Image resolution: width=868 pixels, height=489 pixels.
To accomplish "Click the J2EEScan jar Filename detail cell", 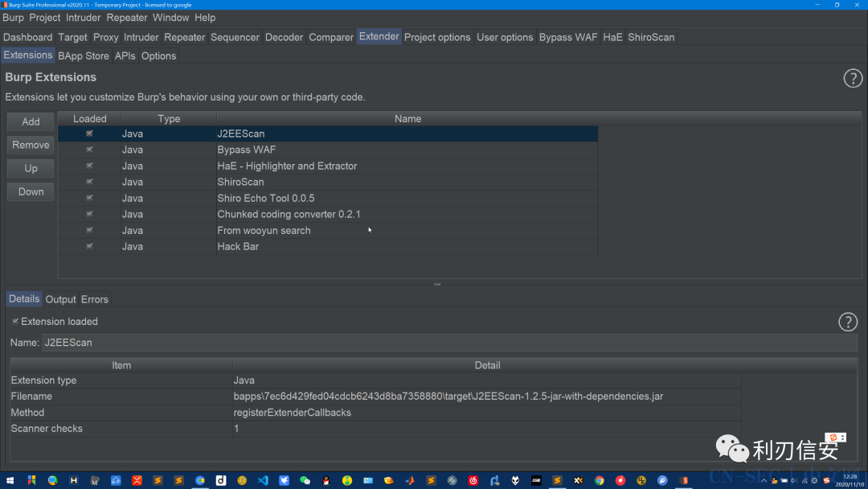I will point(486,397).
